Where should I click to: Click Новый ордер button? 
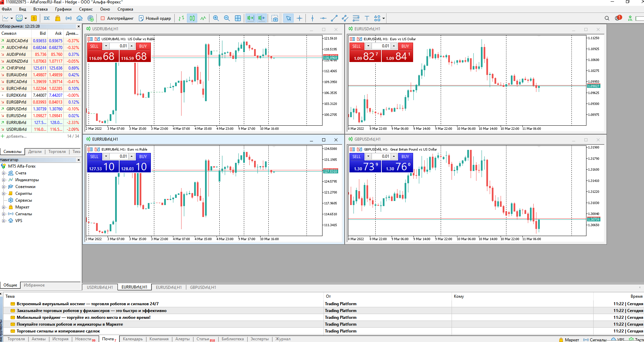pyautogui.click(x=155, y=18)
